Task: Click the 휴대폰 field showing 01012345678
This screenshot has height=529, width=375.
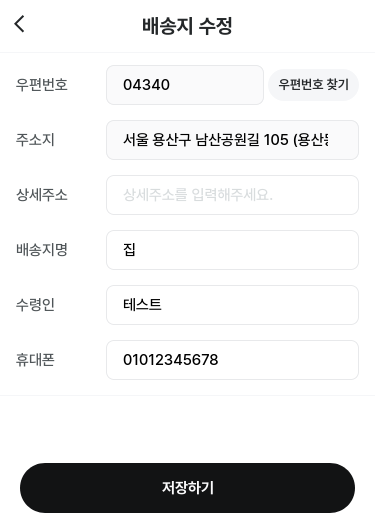Action: coord(232,360)
